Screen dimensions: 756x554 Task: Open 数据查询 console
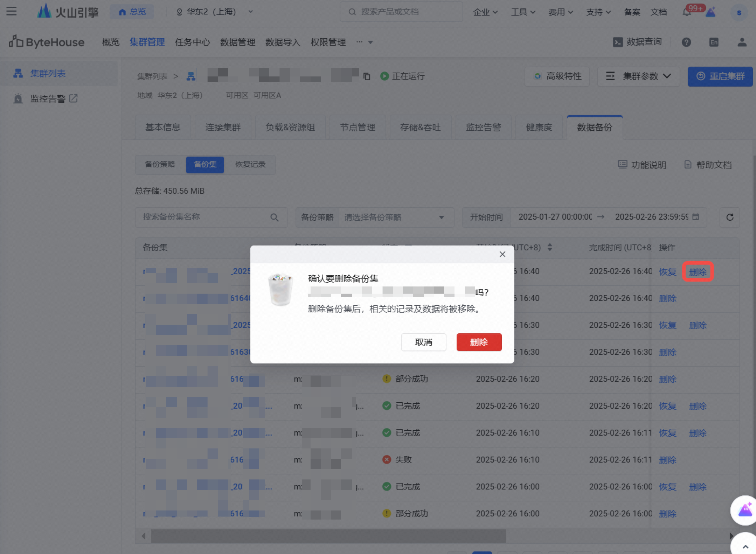click(637, 42)
